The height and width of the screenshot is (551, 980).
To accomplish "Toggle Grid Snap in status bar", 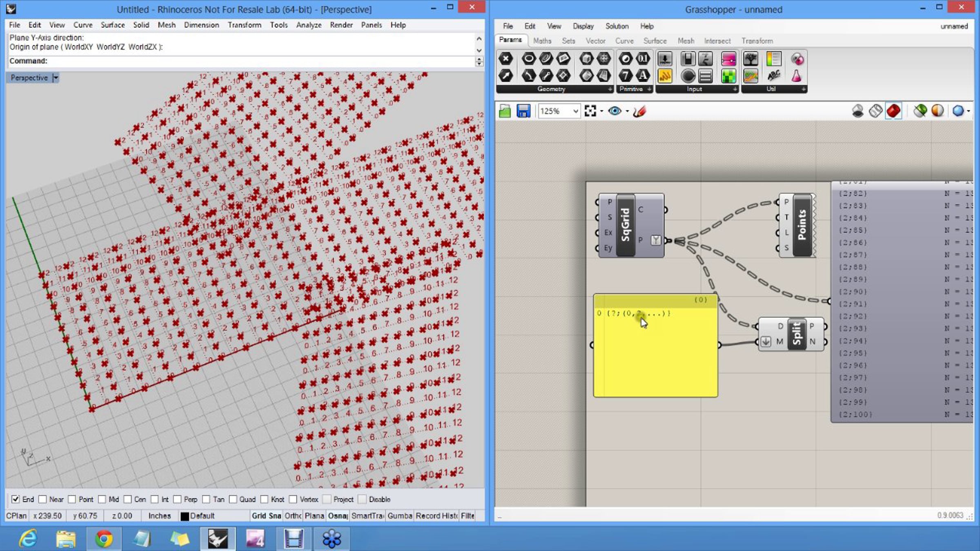I will pyautogui.click(x=266, y=516).
